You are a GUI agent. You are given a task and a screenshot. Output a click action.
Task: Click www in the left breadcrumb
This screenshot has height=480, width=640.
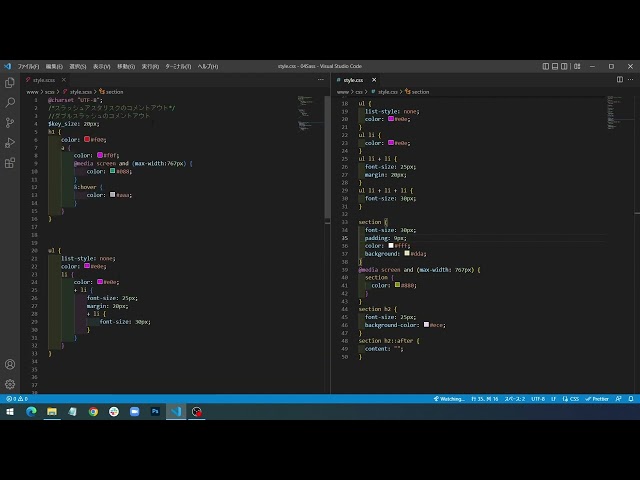[32, 92]
